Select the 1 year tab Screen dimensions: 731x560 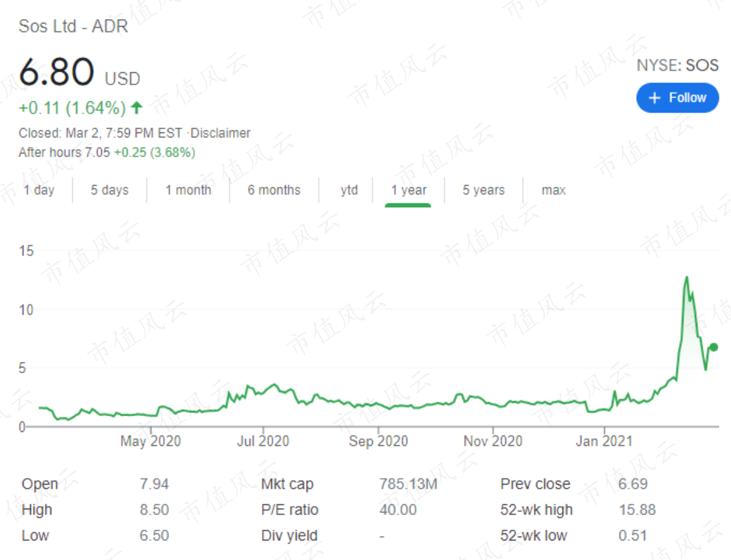tap(409, 190)
